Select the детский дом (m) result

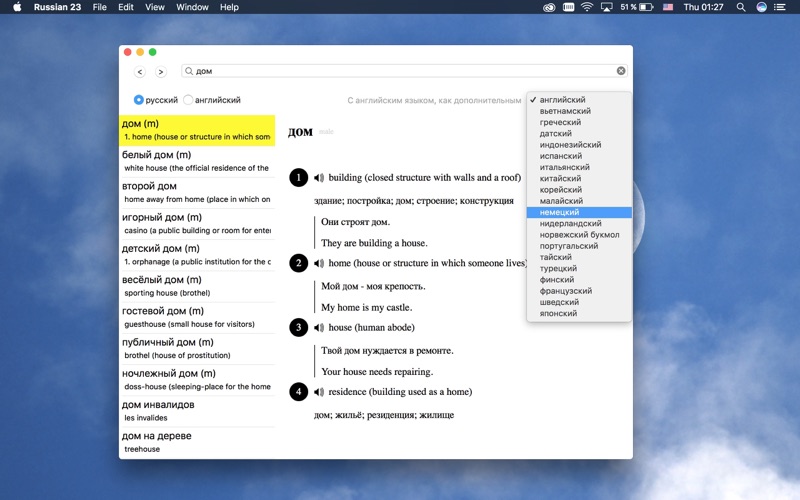(197, 255)
